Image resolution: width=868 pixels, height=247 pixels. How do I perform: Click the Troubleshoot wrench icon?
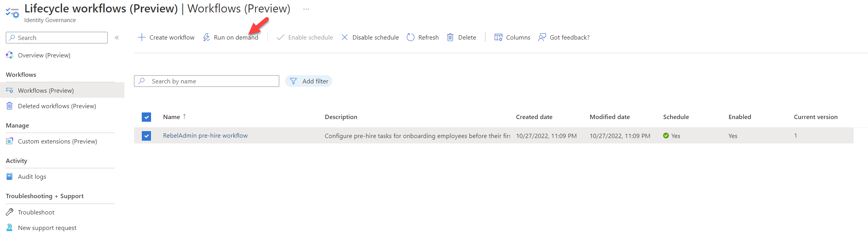10,212
